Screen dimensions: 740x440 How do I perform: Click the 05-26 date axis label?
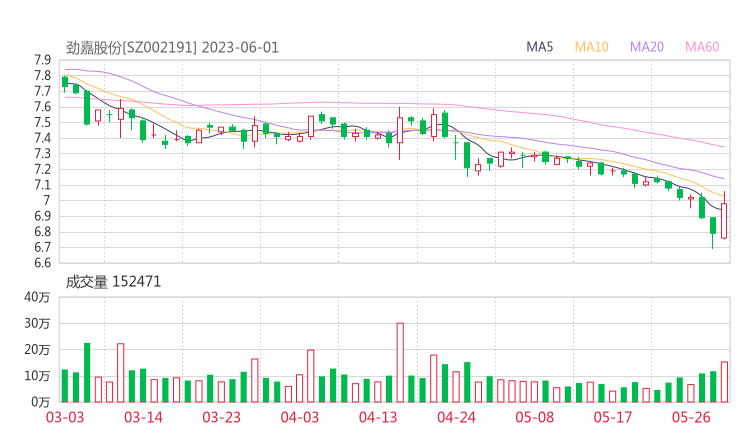tap(691, 417)
